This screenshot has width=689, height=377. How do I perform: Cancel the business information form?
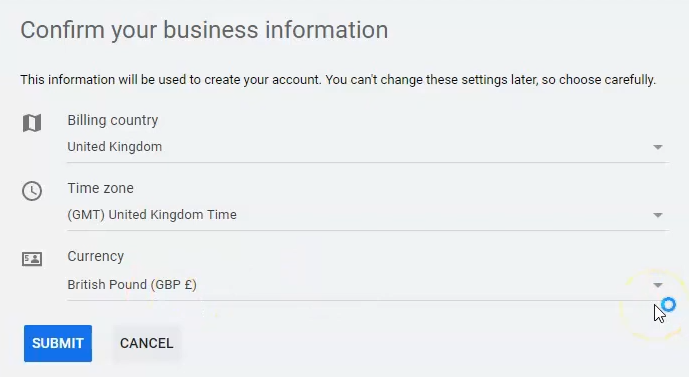point(146,343)
